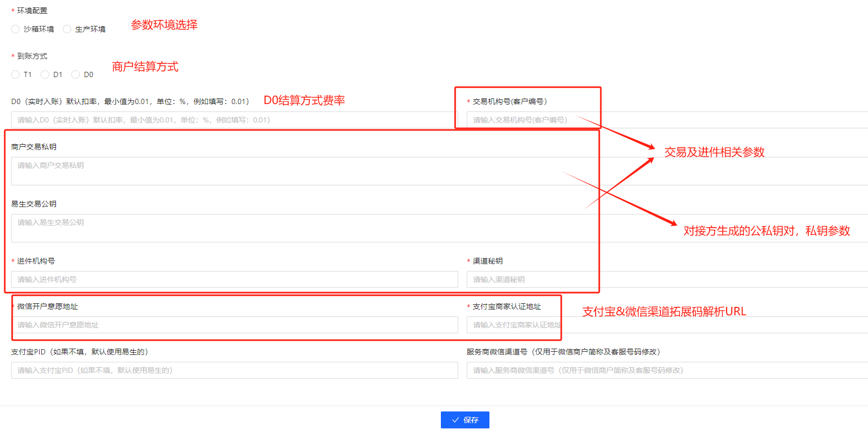Focus the 进件机构号 input field
The height and width of the screenshot is (431, 868).
pyautogui.click(x=234, y=279)
